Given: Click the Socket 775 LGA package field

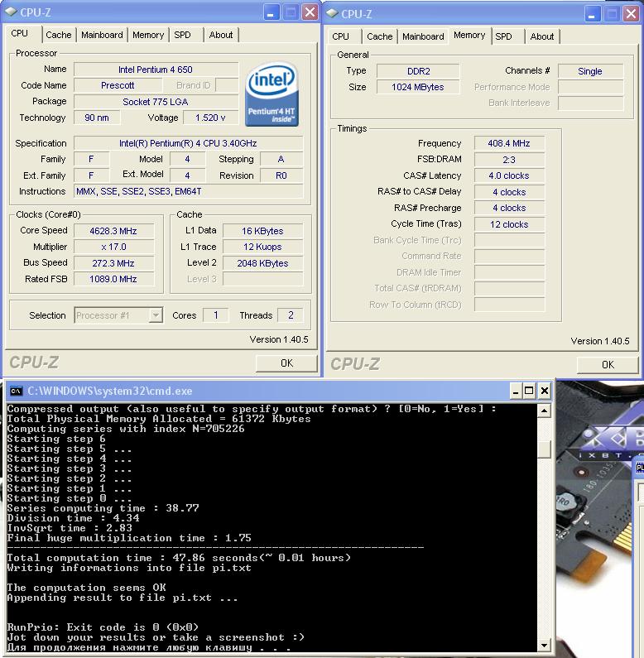Looking at the screenshot, I should click(156, 102).
